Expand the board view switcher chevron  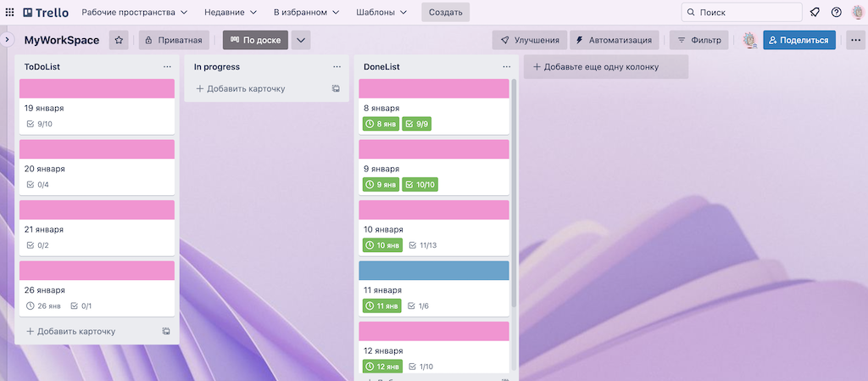(x=301, y=41)
